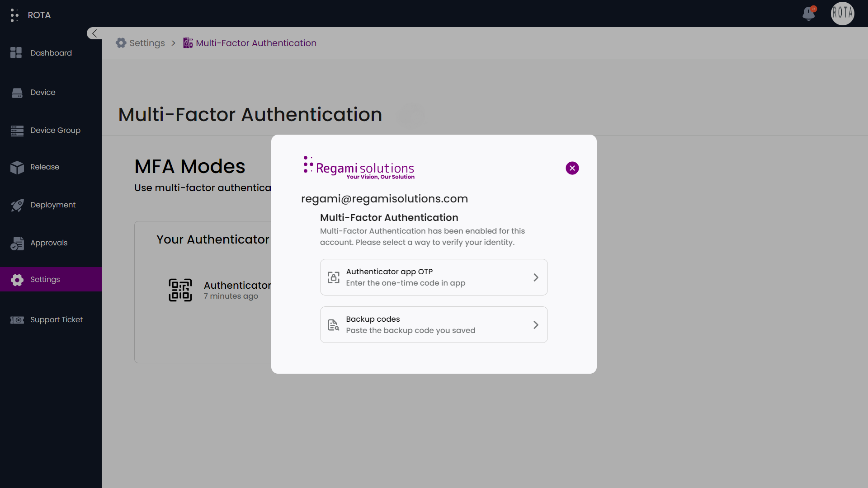Click the notification bell icon
The image size is (868, 488).
(x=808, y=14)
